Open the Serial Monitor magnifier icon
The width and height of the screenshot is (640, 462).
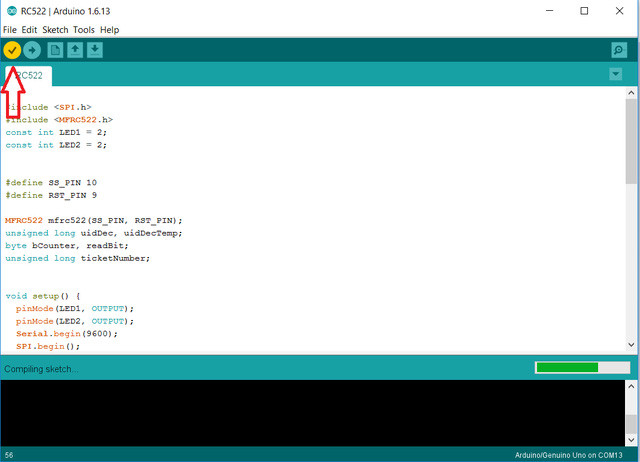click(x=619, y=50)
